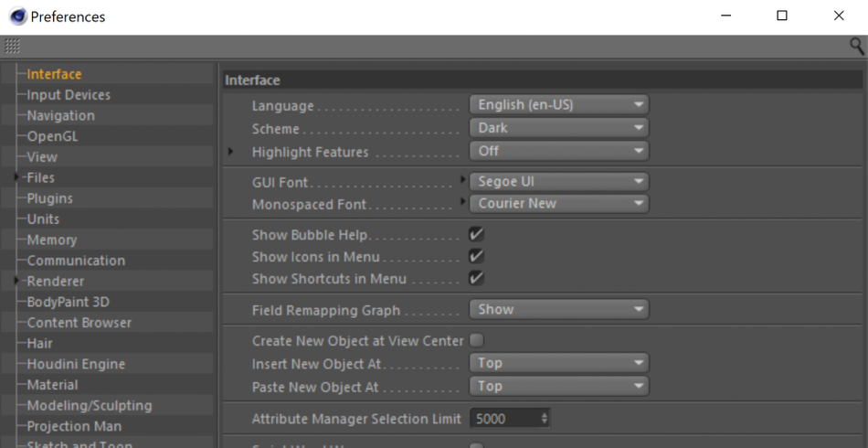
Task: Open the Material preferences
Action: pos(53,384)
